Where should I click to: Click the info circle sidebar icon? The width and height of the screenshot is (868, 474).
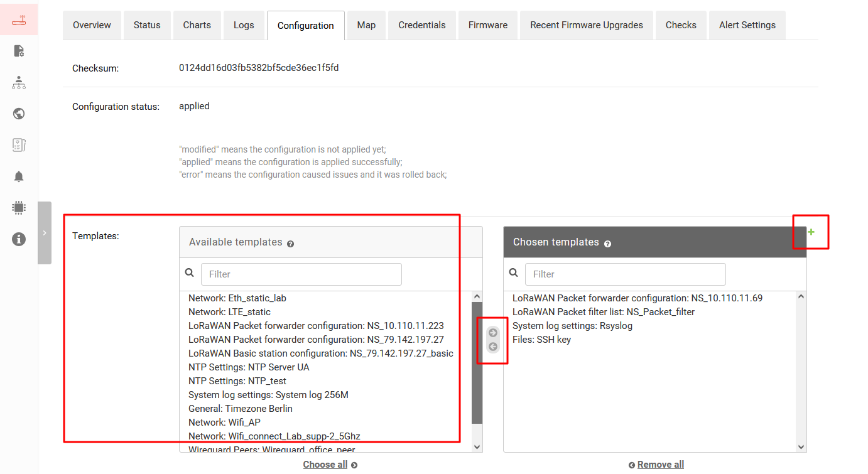(19, 239)
